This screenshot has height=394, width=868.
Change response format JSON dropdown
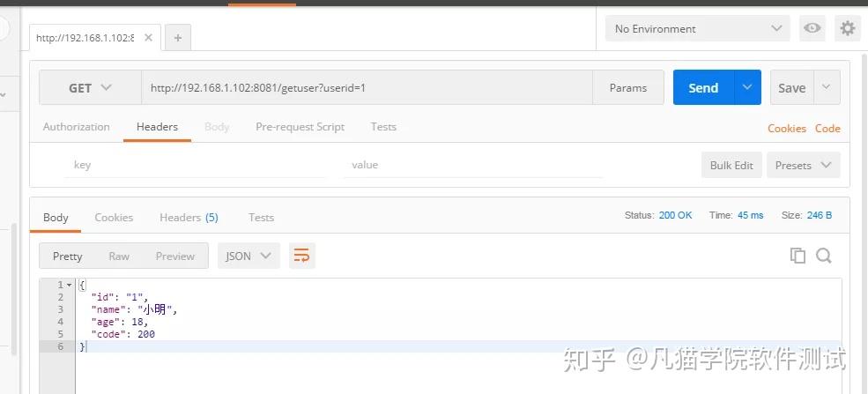point(249,256)
